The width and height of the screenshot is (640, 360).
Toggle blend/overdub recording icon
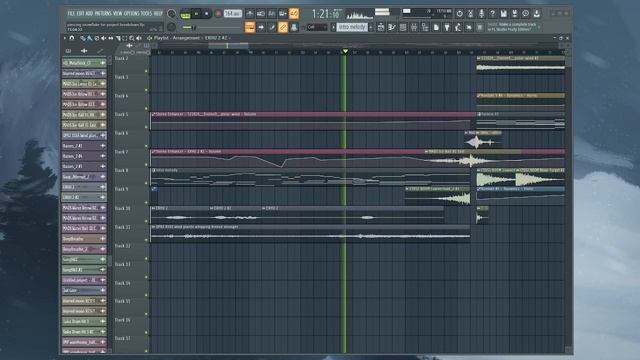[282, 13]
